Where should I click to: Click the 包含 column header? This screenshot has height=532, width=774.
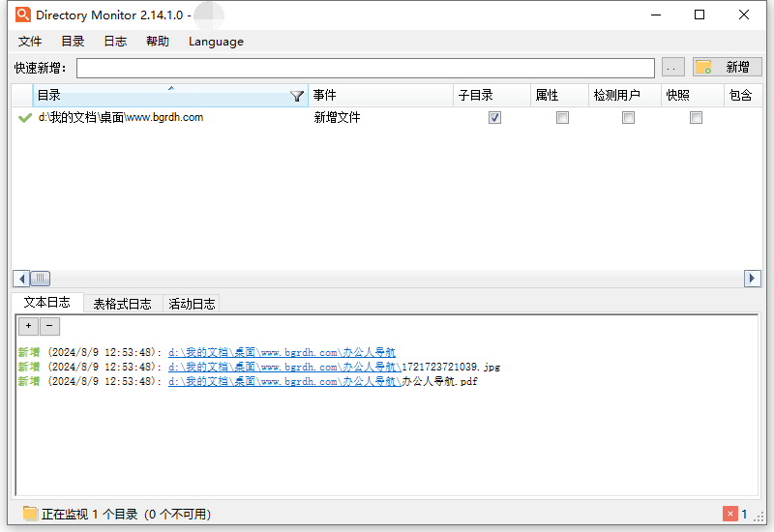tap(743, 95)
